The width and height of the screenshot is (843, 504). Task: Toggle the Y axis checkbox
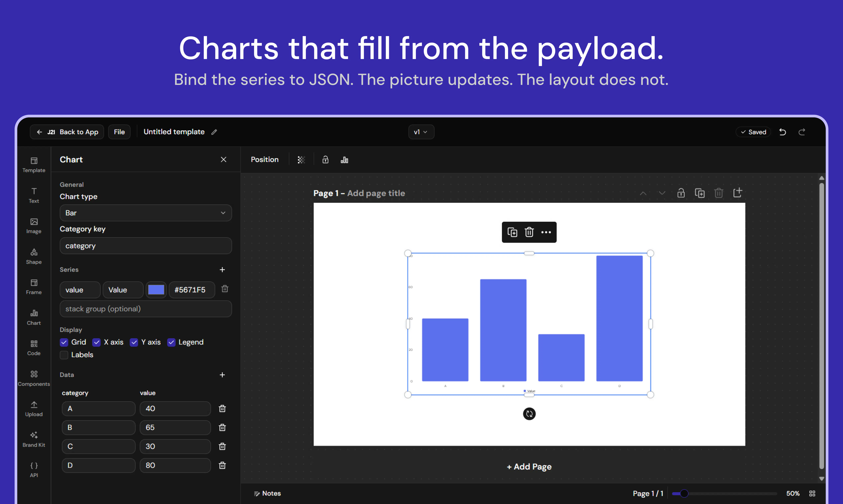click(x=134, y=342)
